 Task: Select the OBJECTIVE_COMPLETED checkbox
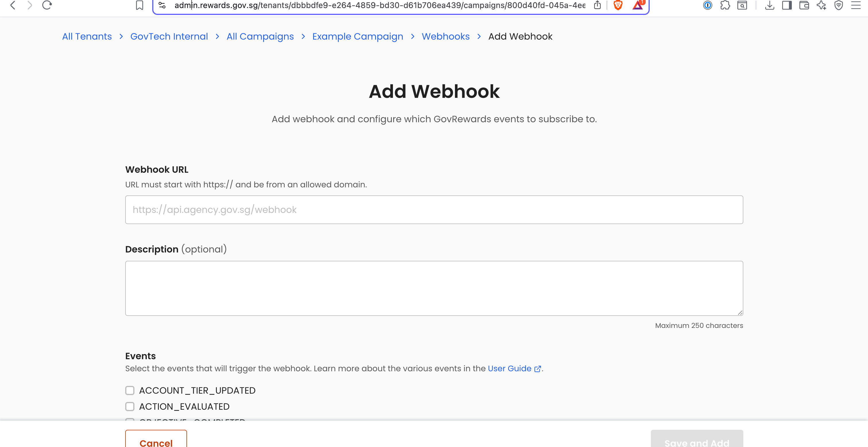(130, 421)
